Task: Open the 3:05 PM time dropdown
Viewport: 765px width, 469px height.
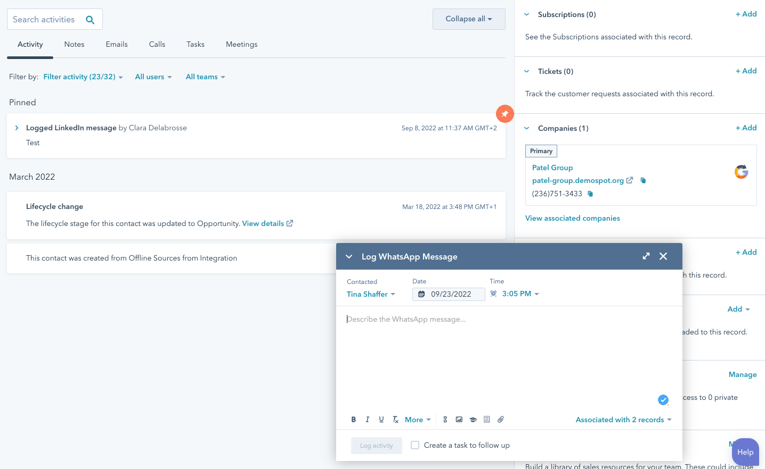Action: [520, 294]
